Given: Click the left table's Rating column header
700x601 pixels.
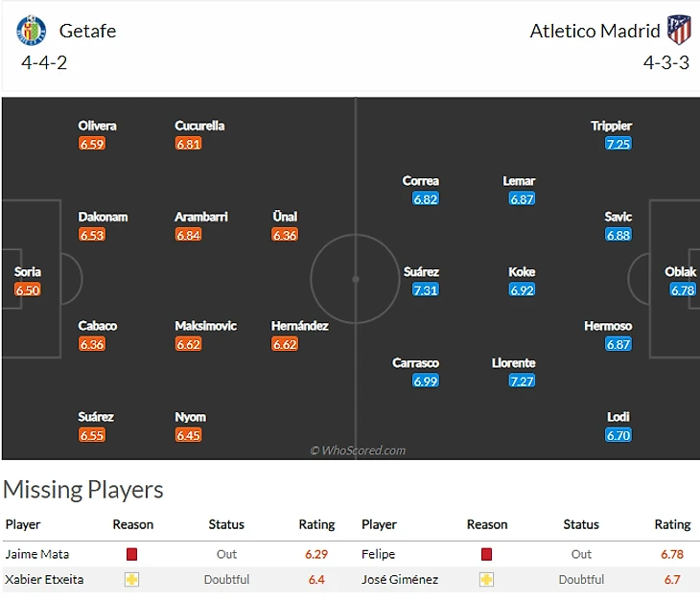Looking at the screenshot, I should 316,524.
